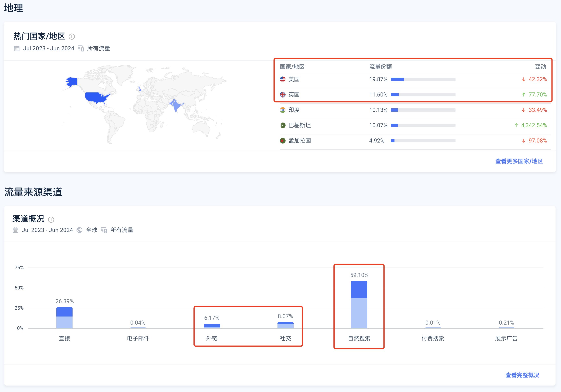Screen dimensions: 561x392
Task: Click the 直接 traffic bar in chart
Action: (64, 318)
